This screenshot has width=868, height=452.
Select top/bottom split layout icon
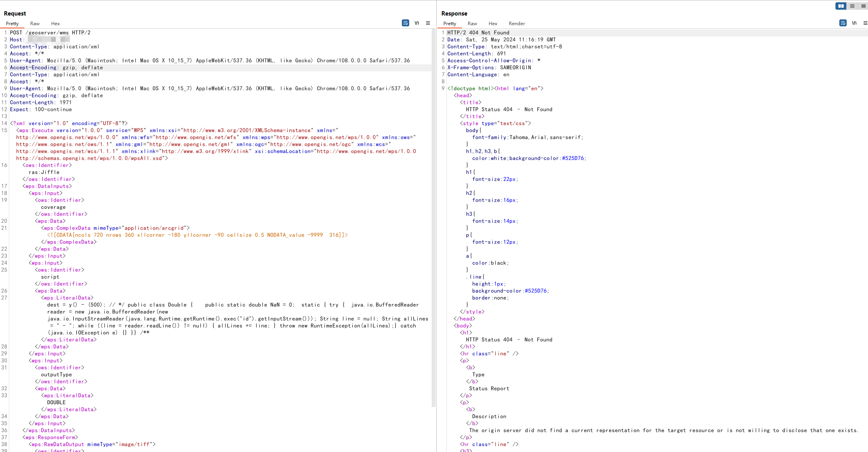852,6
